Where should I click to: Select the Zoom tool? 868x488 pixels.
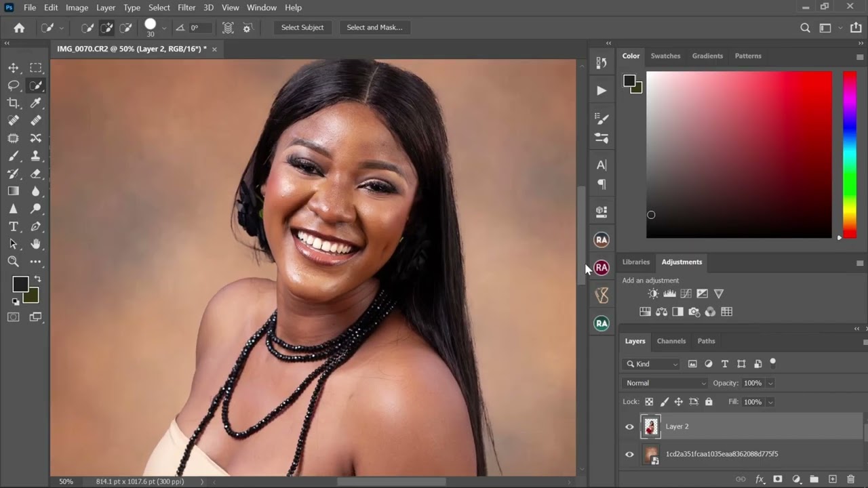pyautogui.click(x=14, y=262)
